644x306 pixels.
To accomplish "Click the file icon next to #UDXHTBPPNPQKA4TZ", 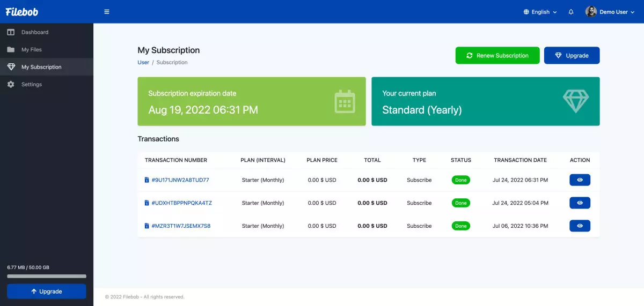I will [147, 203].
